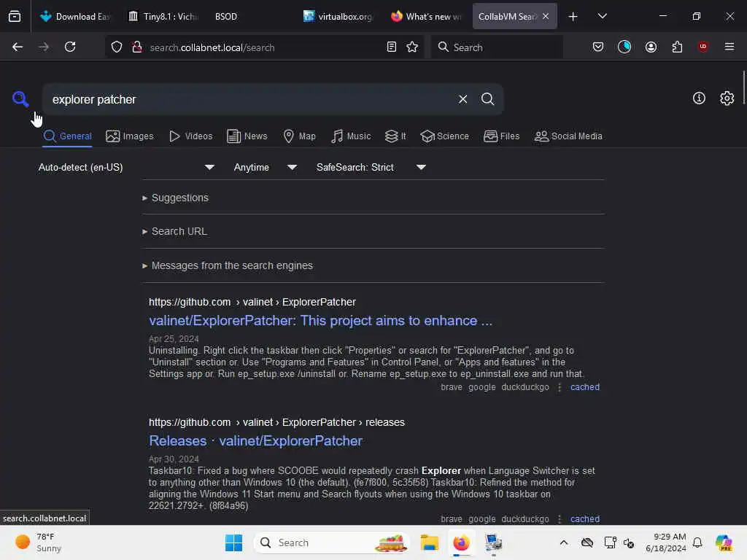Switch to Science search category
The image size is (747, 560).
point(444,136)
